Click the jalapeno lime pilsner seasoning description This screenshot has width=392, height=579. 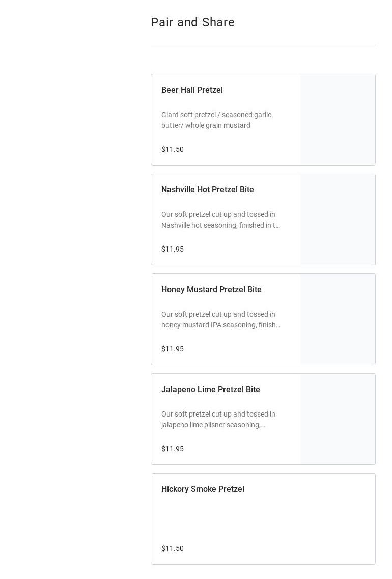coord(218,420)
